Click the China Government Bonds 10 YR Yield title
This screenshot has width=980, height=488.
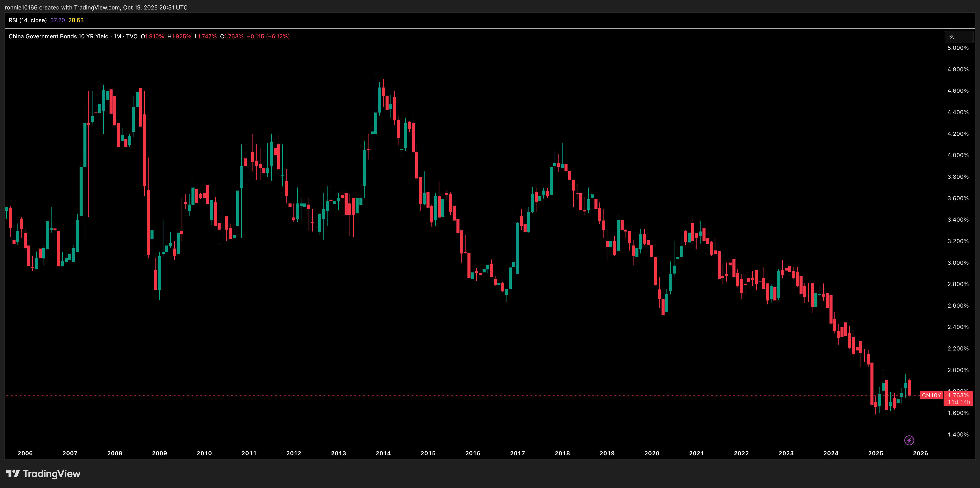pyautogui.click(x=58, y=36)
